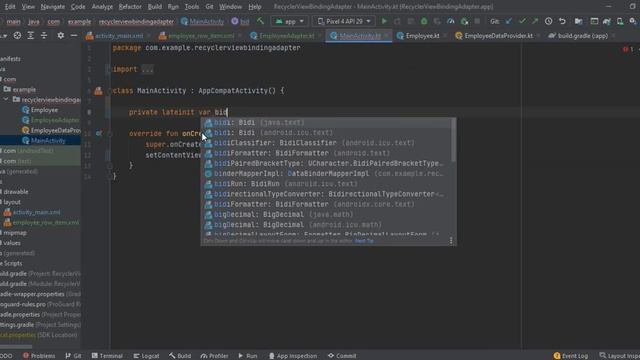Open completion popup three-dot options
640x360 pixels.
pos(451,241)
